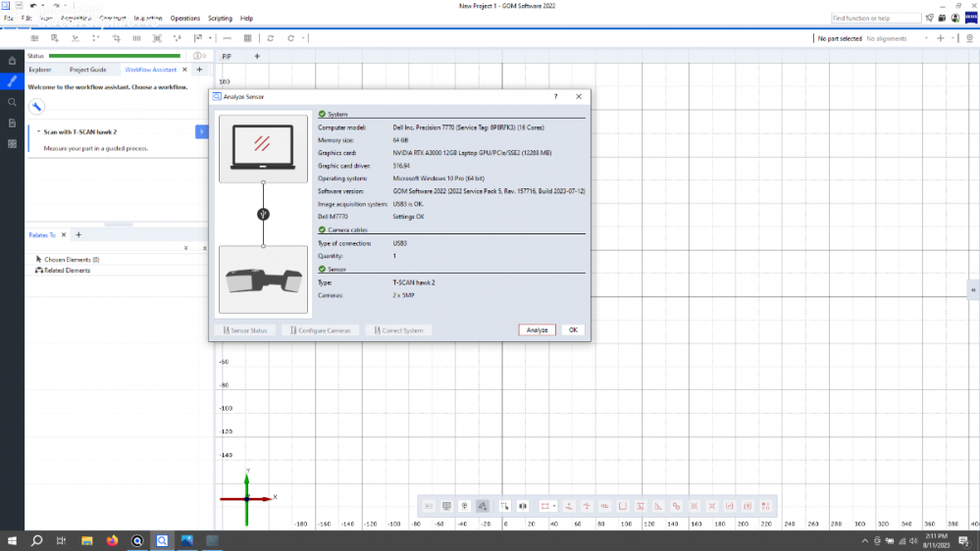
Task: Select the Workflow Assistant tab
Action: (x=151, y=70)
